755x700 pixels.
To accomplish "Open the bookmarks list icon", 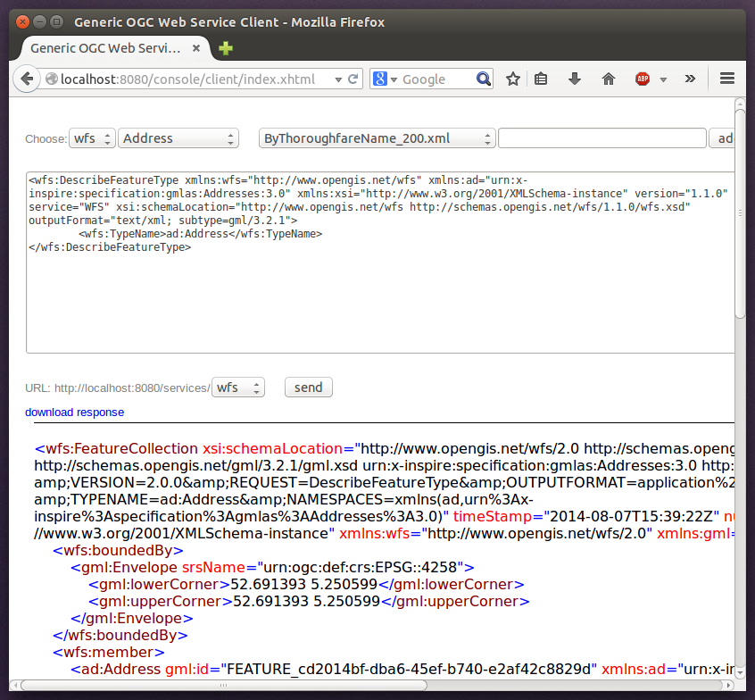I will click(541, 79).
